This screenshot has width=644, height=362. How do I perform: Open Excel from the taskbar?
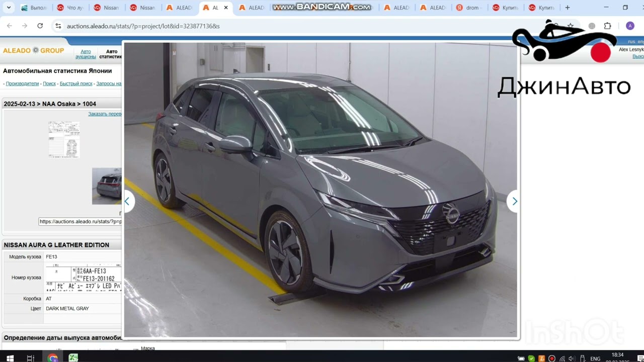point(73,358)
